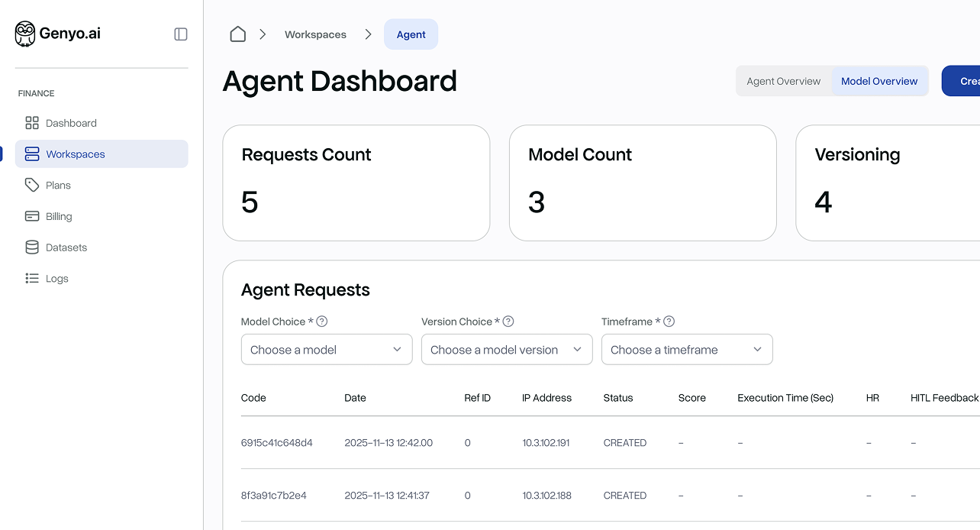Click the Dashboard grid icon
This screenshot has height=530, width=980.
tap(32, 123)
